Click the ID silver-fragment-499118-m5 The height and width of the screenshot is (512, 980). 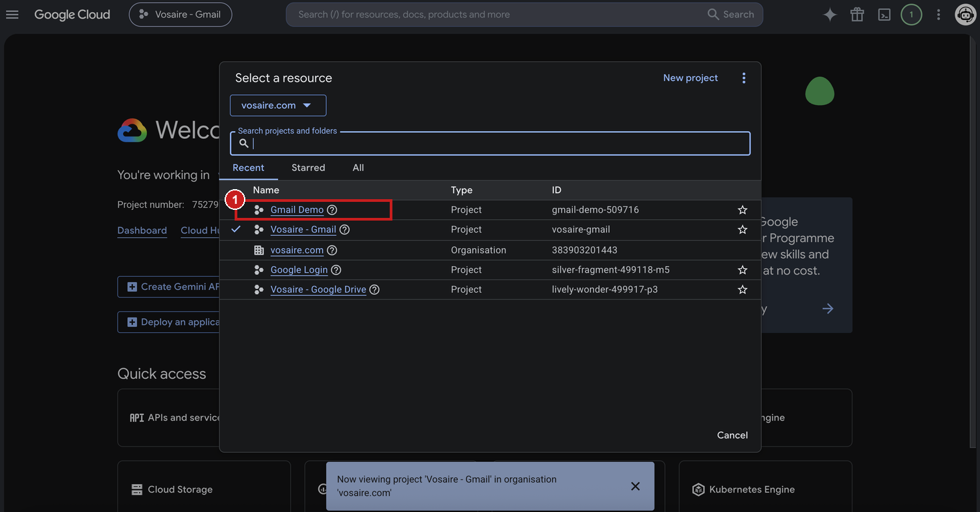(x=611, y=270)
